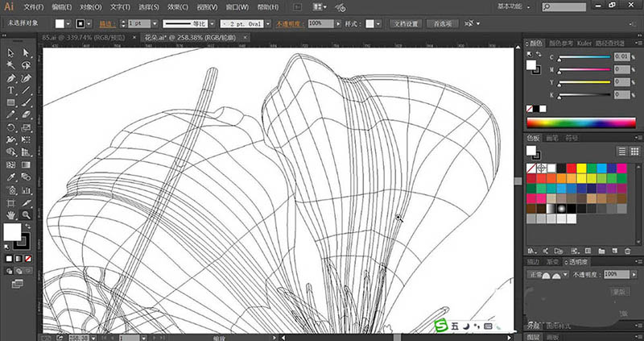Select the Pencil tool
The width and height of the screenshot is (644, 341).
10,115
